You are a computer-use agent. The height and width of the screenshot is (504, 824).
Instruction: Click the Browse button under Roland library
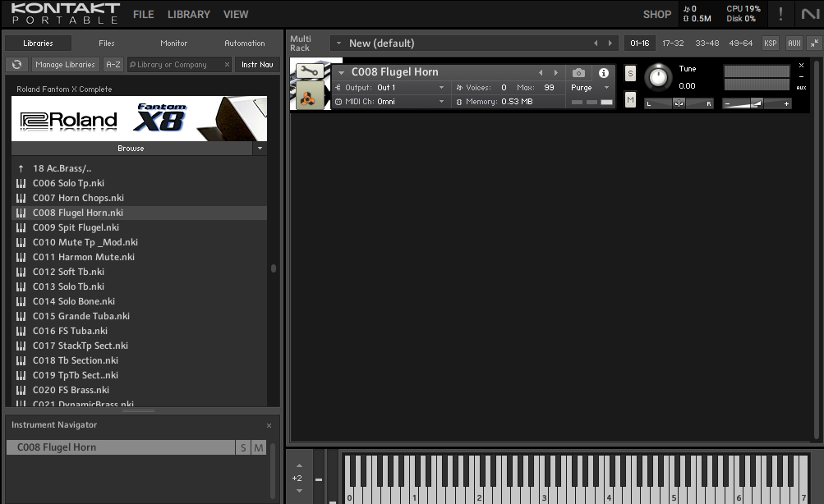click(x=131, y=149)
